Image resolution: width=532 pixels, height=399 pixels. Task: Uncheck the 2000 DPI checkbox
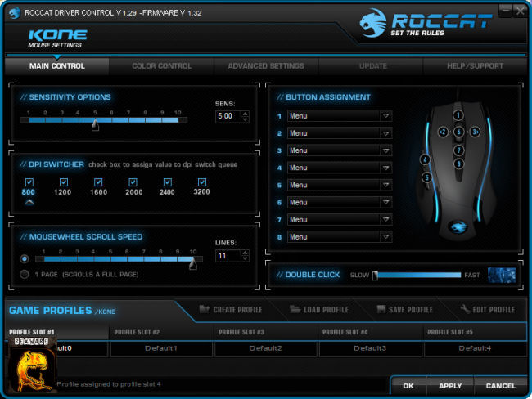point(133,182)
